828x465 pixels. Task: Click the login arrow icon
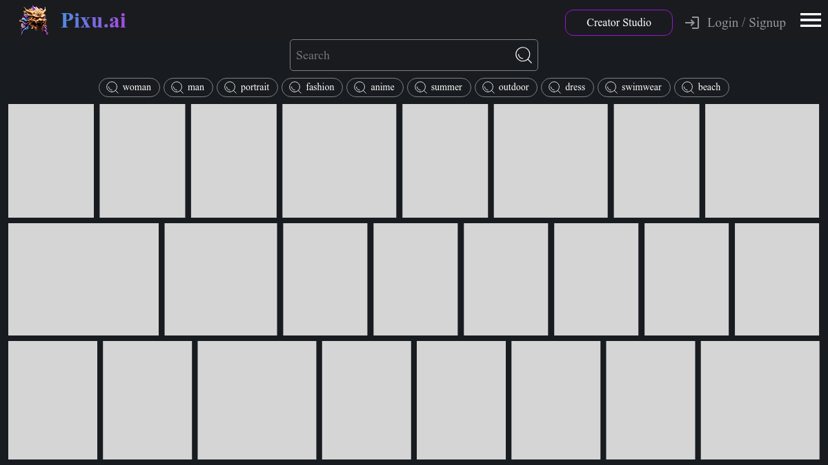pyautogui.click(x=692, y=23)
